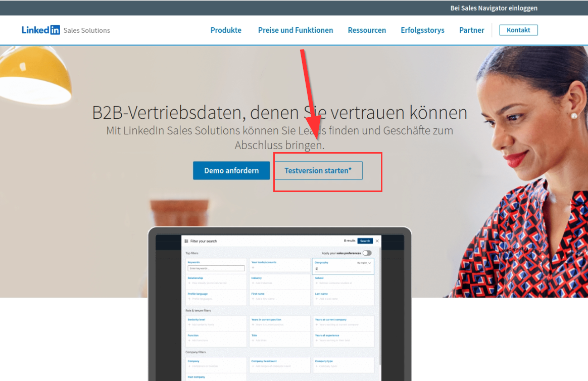588x381 pixels.
Task: Click the plus icon under Your leads/accounts
Action: coord(253,268)
